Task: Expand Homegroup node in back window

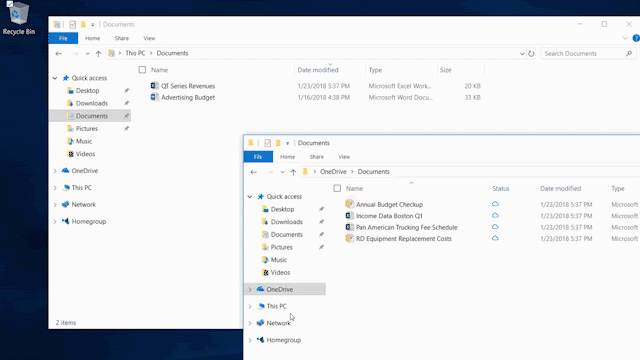Action: click(55, 222)
